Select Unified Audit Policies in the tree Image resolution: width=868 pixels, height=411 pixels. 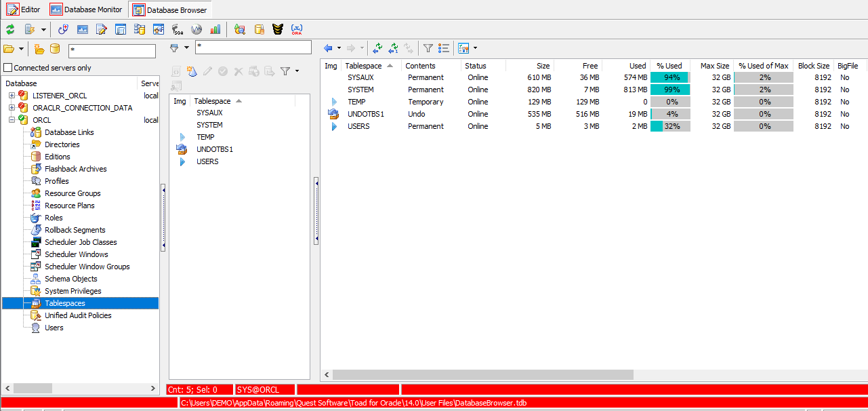click(78, 315)
